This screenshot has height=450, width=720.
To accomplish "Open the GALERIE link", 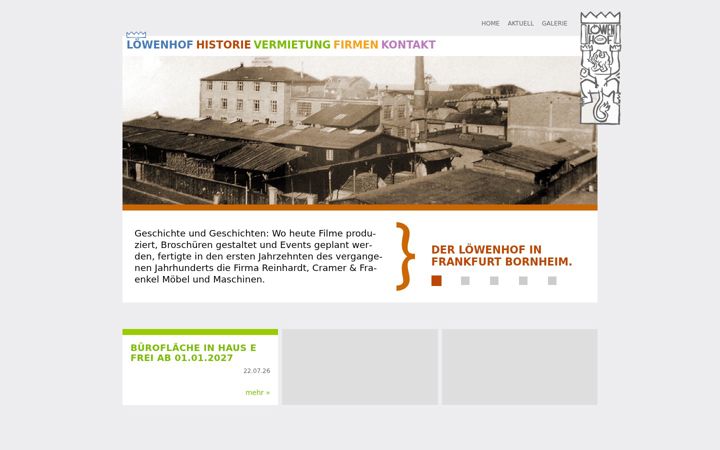I will tap(554, 23).
